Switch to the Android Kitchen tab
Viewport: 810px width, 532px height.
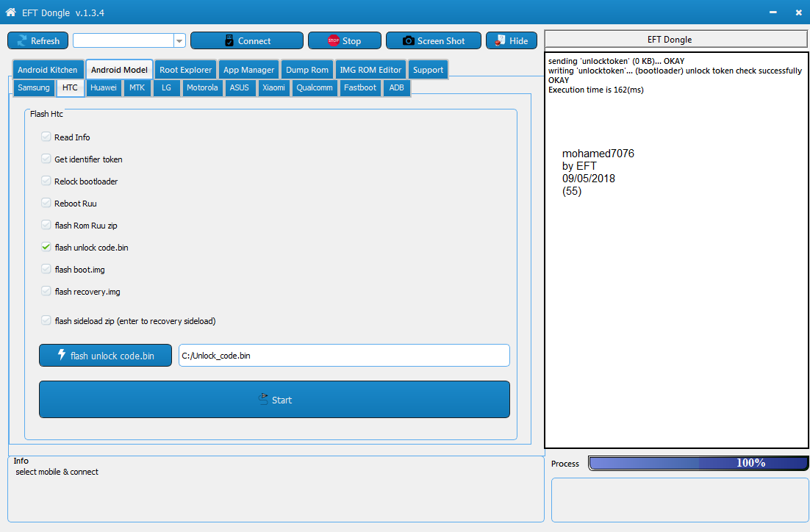pos(48,70)
